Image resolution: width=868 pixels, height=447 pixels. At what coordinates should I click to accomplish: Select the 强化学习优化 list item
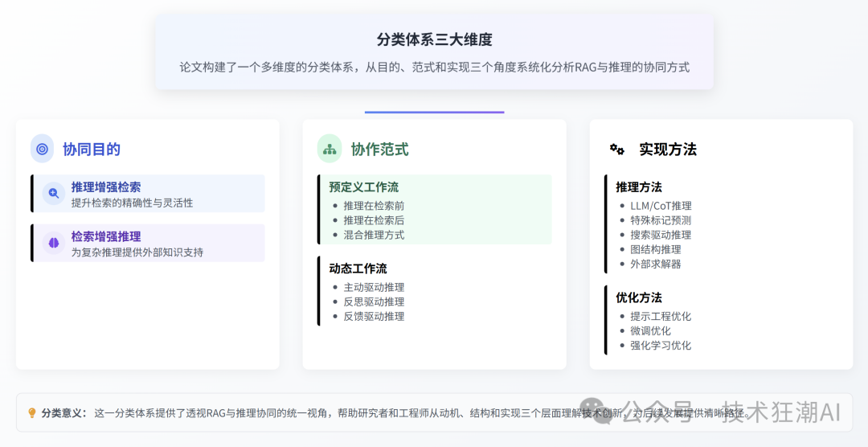(661, 346)
